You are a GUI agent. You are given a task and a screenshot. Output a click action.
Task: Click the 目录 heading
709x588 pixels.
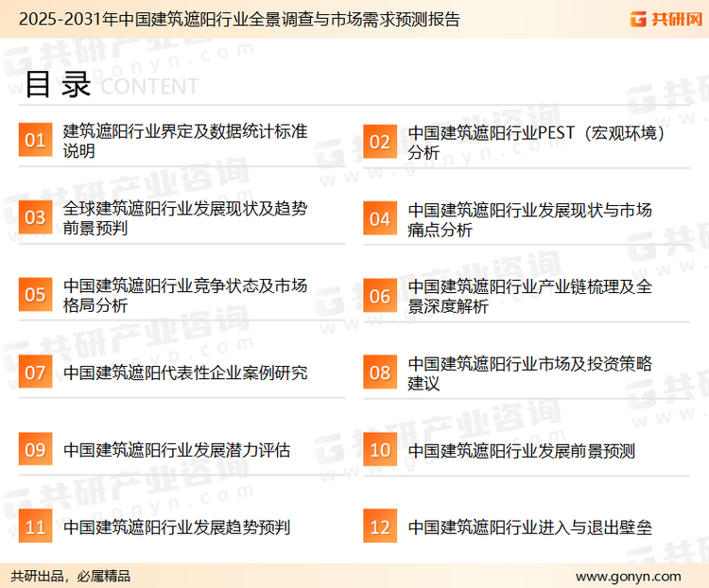[58, 84]
